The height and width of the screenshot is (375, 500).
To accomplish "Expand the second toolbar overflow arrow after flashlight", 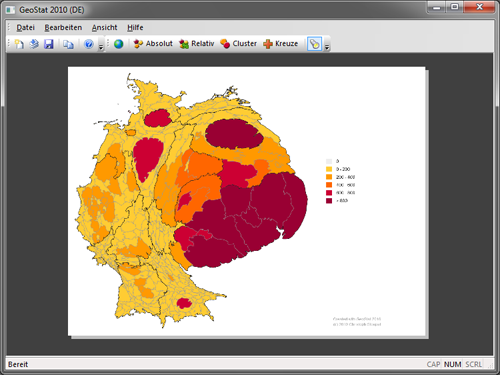I will coord(327,47).
